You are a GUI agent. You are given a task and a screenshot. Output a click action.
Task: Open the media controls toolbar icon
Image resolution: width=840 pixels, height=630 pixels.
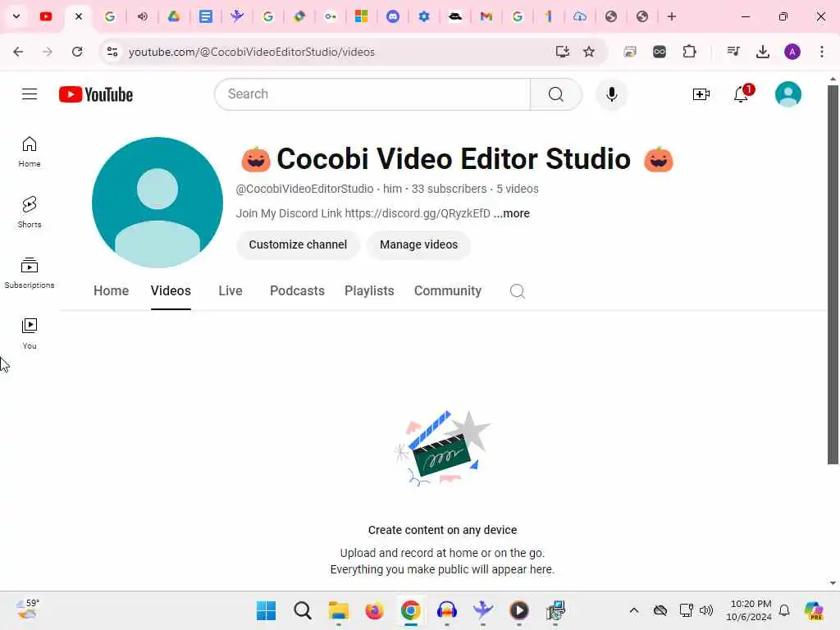click(x=733, y=52)
